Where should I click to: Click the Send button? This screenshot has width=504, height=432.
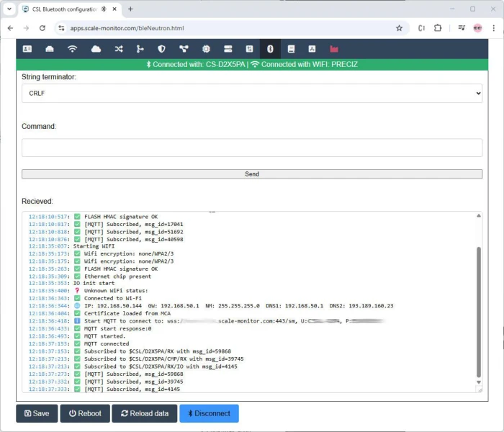252,174
